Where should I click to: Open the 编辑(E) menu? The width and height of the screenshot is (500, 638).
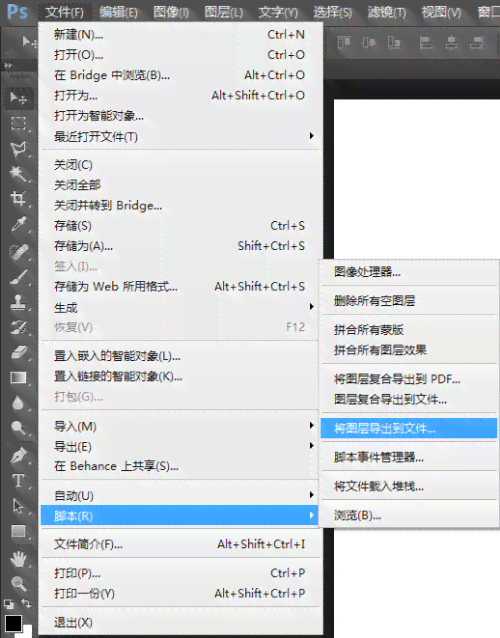coord(118,13)
